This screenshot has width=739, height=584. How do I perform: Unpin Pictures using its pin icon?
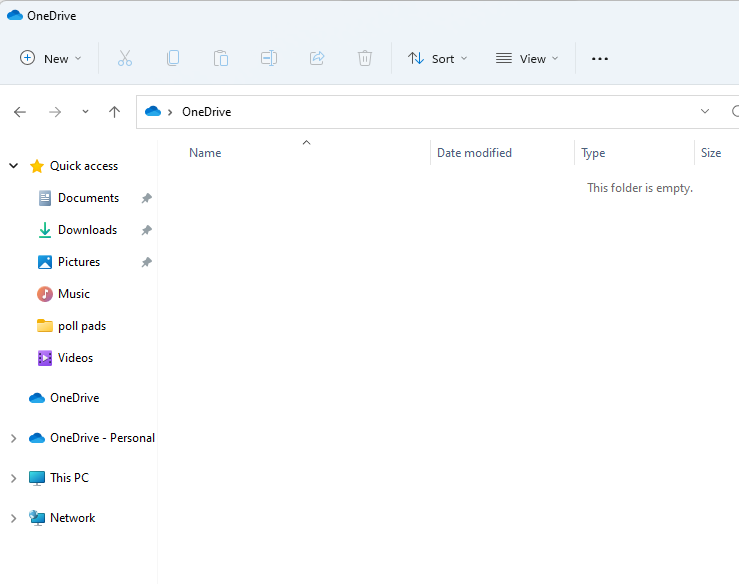coord(147,262)
